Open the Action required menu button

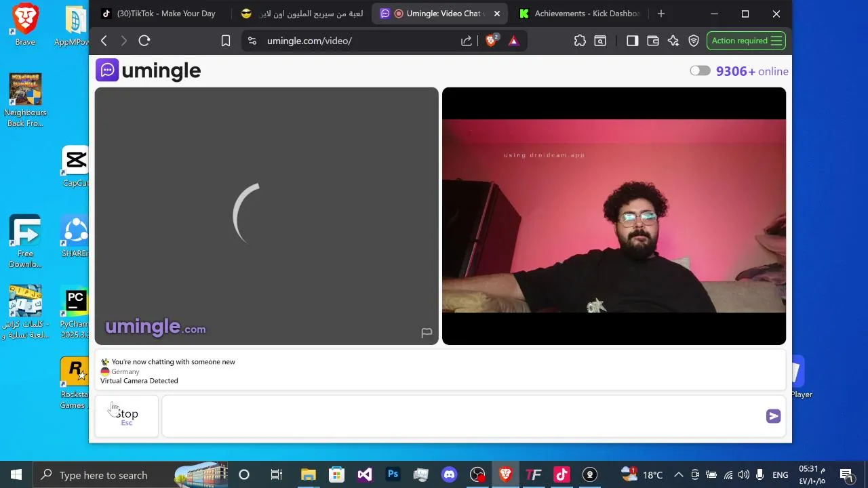click(x=746, y=41)
